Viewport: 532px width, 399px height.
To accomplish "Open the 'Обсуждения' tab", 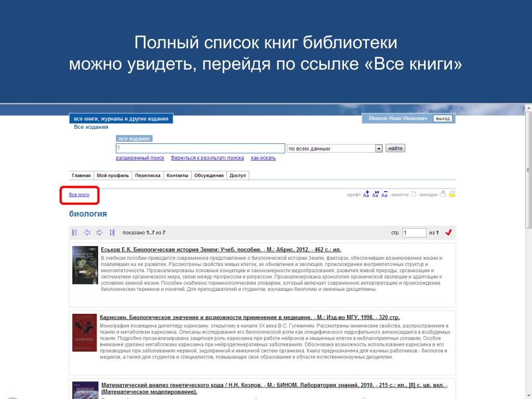I will (209, 176).
